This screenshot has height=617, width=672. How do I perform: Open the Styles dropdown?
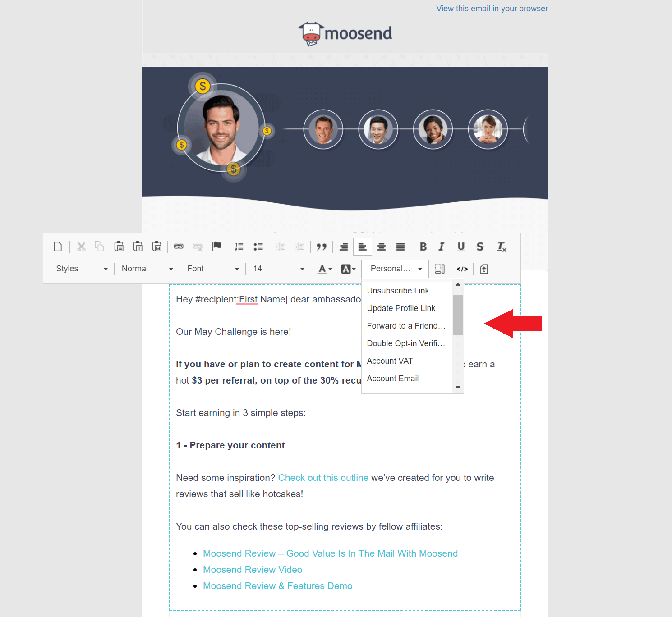click(x=81, y=269)
